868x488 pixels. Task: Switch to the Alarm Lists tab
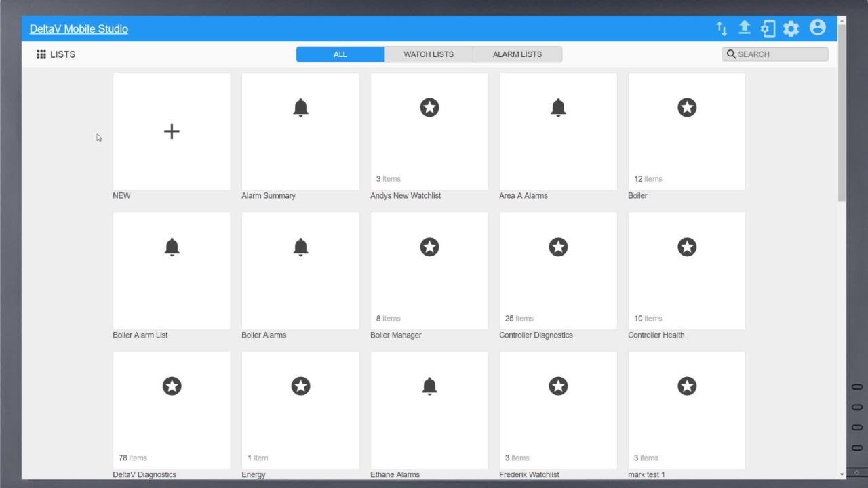pyautogui.click(x=517, y=54)
